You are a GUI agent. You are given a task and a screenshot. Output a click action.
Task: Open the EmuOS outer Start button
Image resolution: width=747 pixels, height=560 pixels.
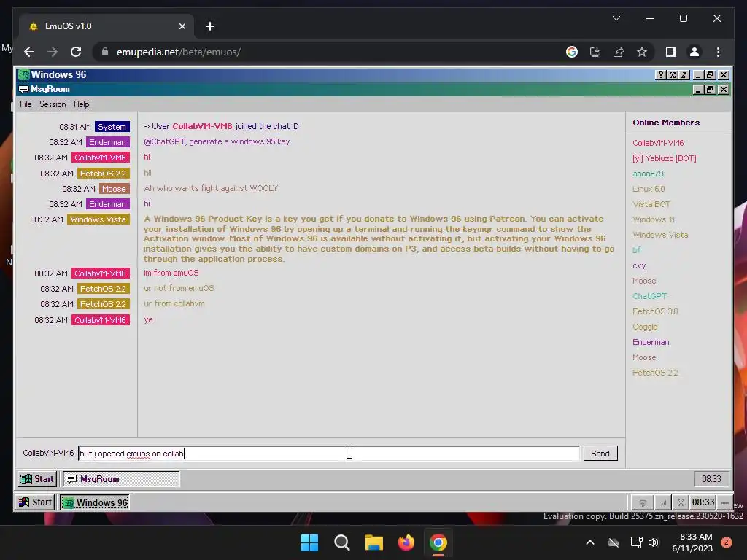(x=35, y=502)
